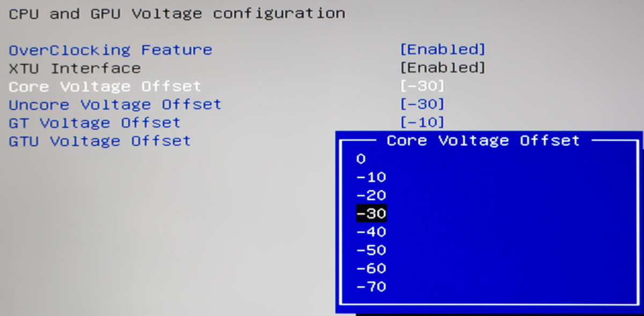Image resolution: width=644 pixels, height=316 pixels.
Task: Choose -70, the lowest listed offset
Action: (370, 286)
